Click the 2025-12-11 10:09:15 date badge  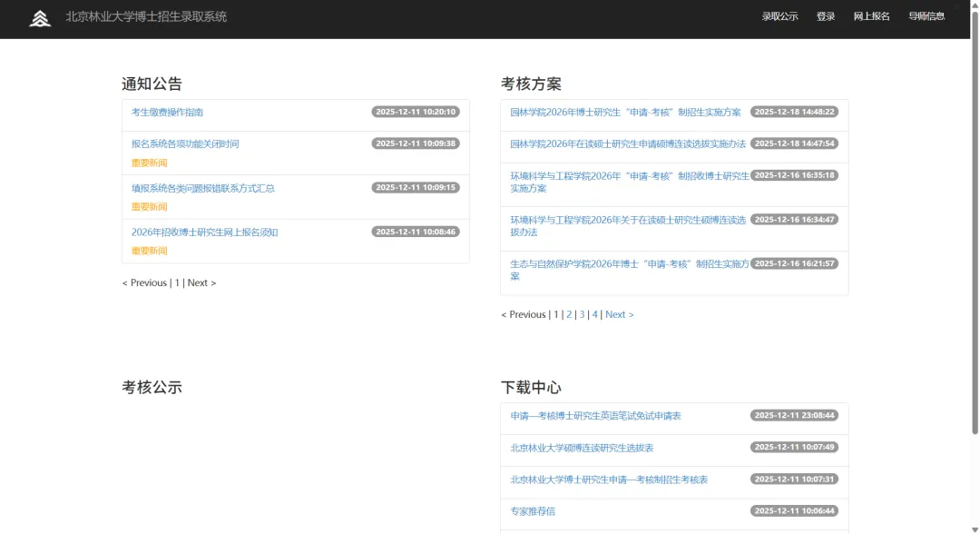coord(416,188)
